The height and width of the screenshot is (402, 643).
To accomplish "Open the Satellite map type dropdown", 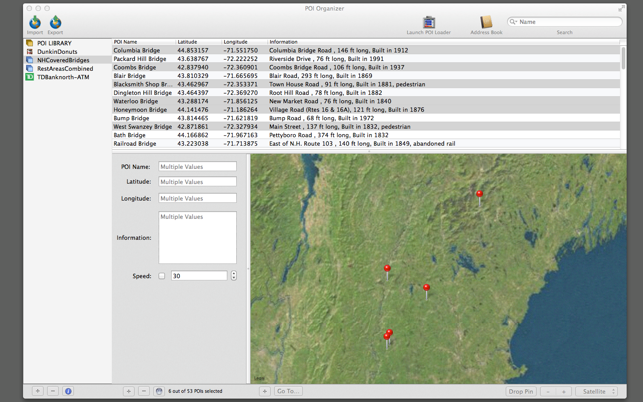I will point(597,391).
